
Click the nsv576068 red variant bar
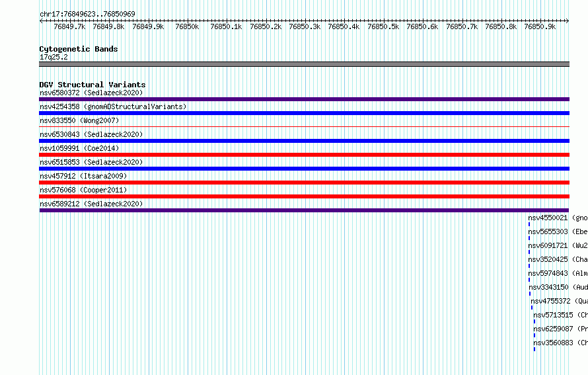(x=304, y=196)
